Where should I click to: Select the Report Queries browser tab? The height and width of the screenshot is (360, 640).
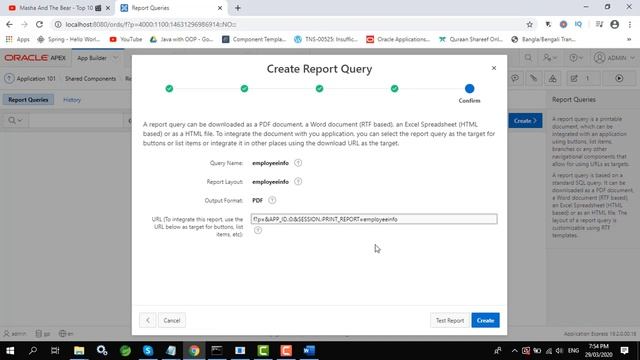tap(171, 8)
